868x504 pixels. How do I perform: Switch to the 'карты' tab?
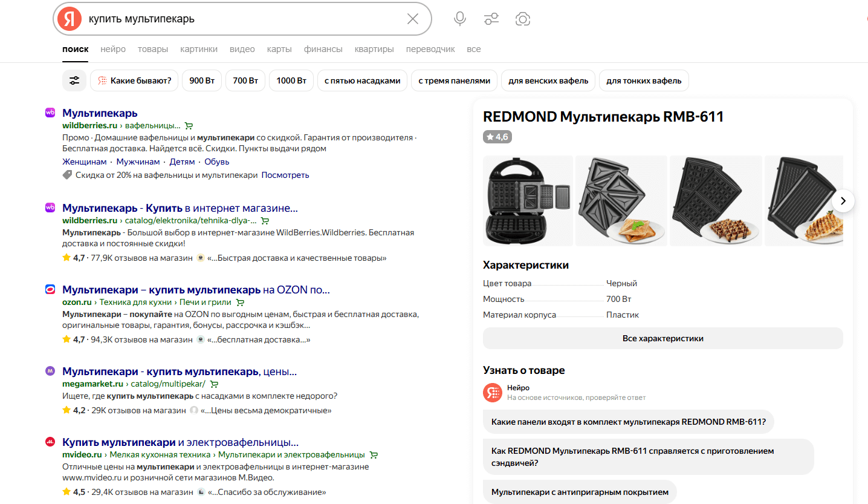[x=279, y=49]
